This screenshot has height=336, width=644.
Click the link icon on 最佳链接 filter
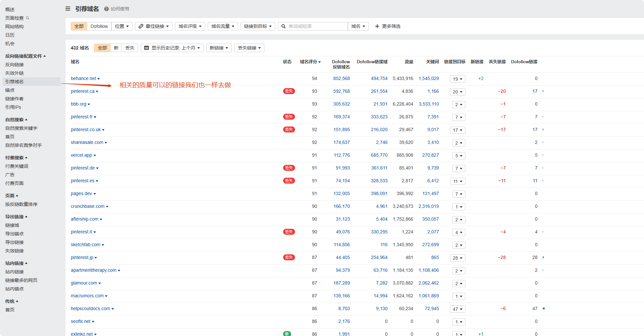click(x=141, y=26)
